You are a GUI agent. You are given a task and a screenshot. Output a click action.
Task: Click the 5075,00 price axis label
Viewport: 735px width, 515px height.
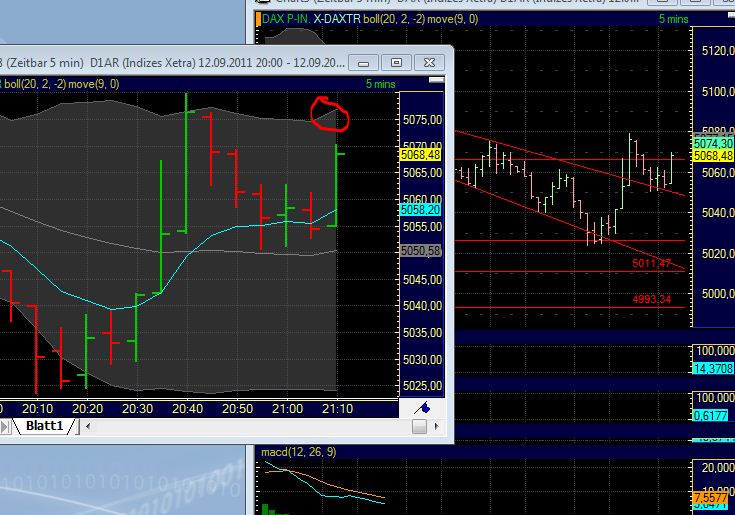(x=422, y=120)
